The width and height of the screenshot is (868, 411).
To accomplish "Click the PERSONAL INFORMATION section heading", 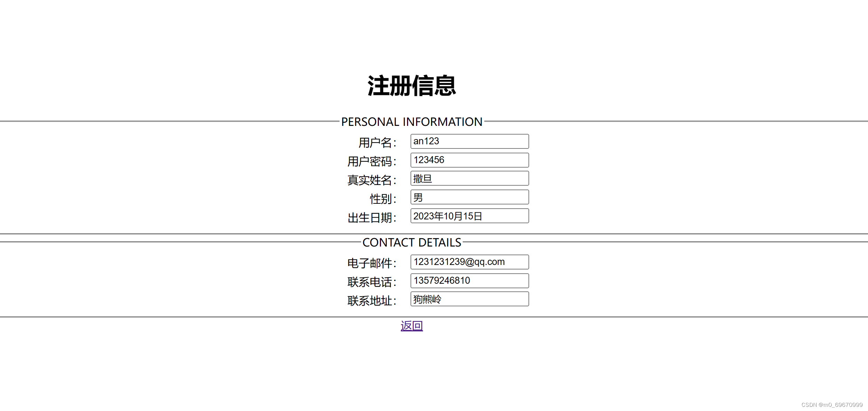I will 412,121.
